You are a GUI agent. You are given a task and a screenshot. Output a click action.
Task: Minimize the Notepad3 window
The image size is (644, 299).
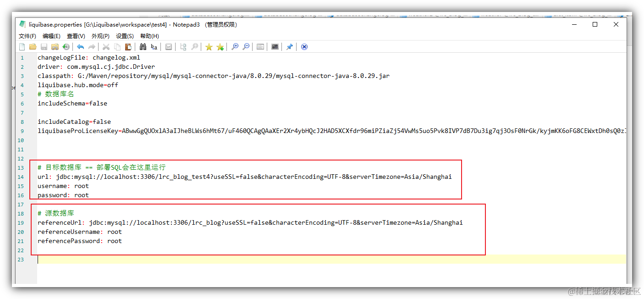pyautogui.click(x=574, y=25)
